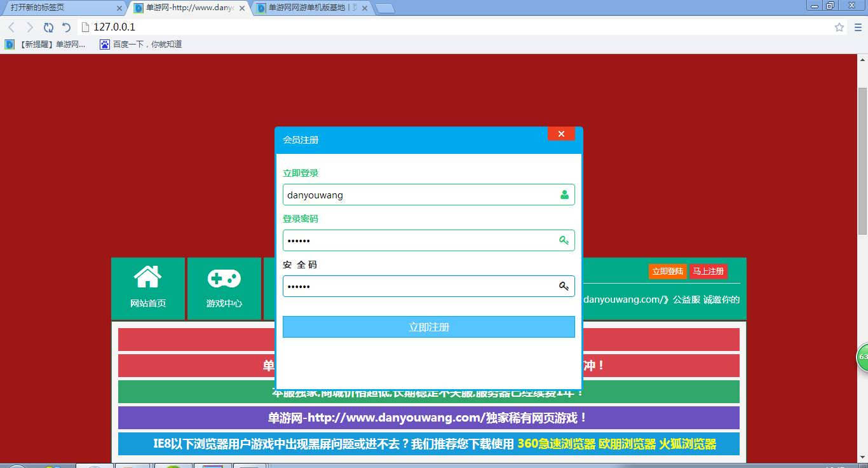The width and height of the screenshot is (868, 468).
Task: Click the red 马上注册 button
Action: [708, 272]
